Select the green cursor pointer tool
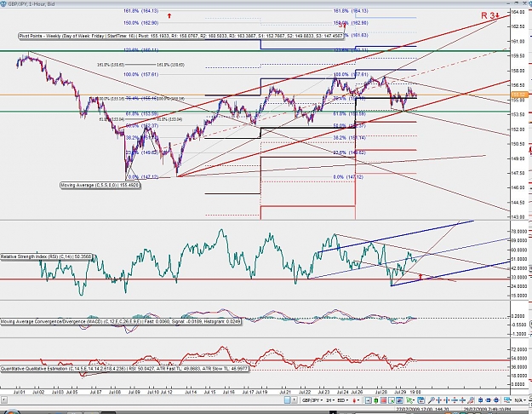The image size is (532, 414). click(409, 400)
